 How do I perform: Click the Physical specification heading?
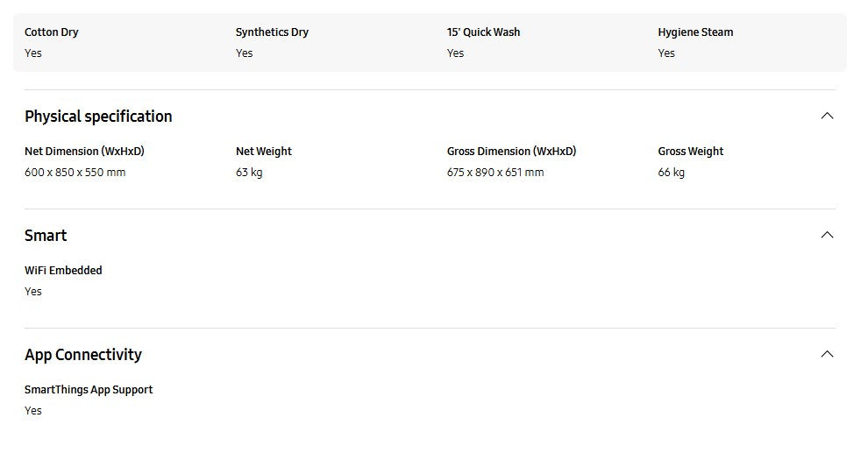[98, 117]
